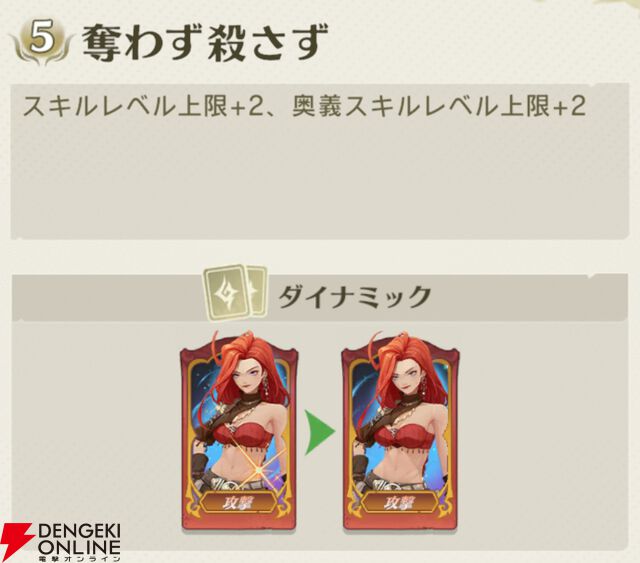Click the green arrow between cards

tap(320, 433)
